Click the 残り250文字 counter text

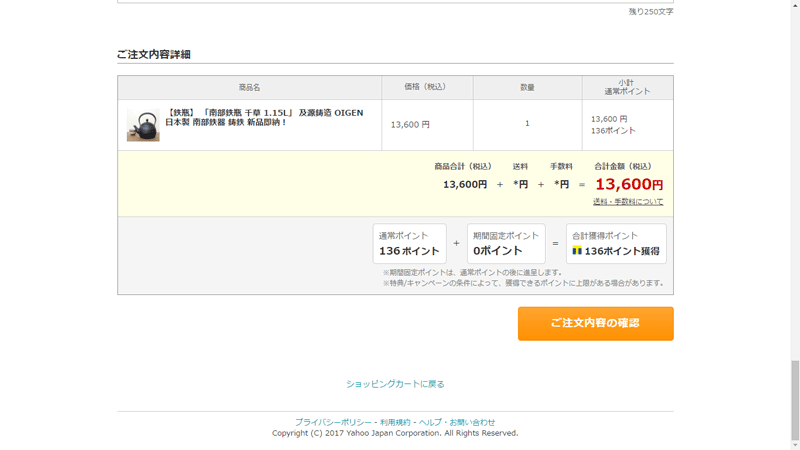[x=651, y=12]
